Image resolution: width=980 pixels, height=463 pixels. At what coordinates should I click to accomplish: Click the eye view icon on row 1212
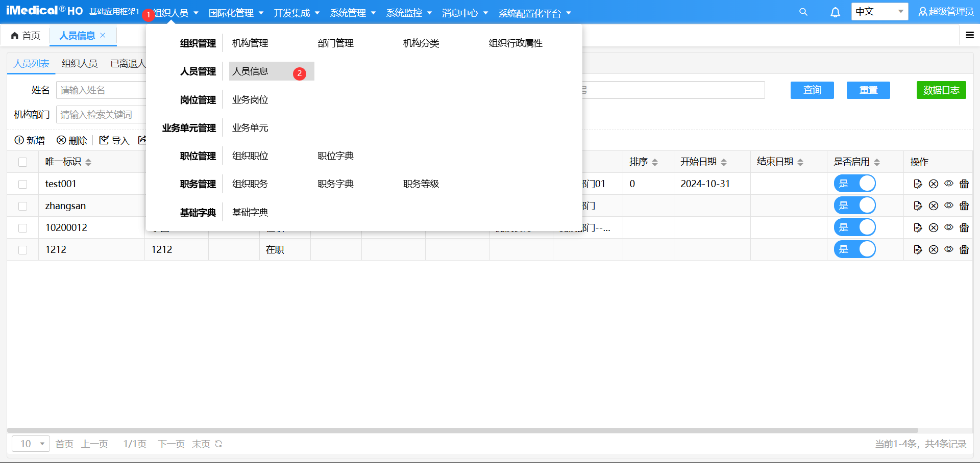click(x=949, y=249)
